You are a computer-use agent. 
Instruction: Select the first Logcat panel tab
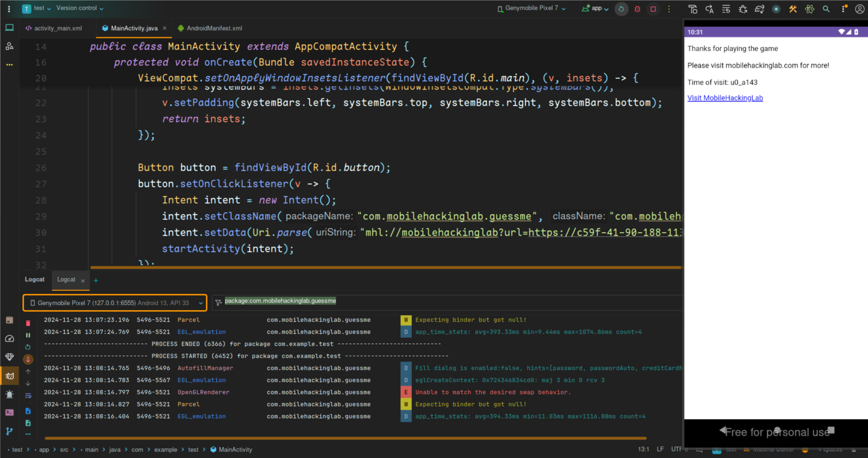point(35,279)
